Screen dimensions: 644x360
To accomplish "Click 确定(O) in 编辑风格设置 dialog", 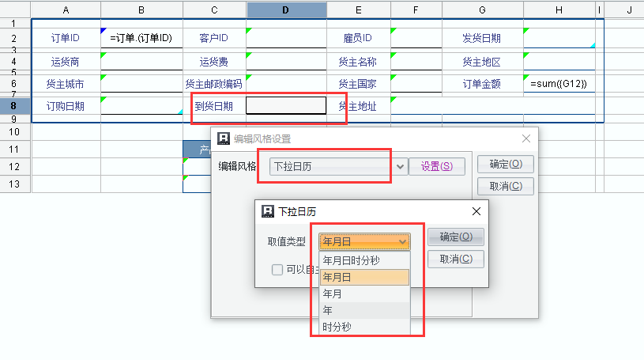I will point(506,164).
